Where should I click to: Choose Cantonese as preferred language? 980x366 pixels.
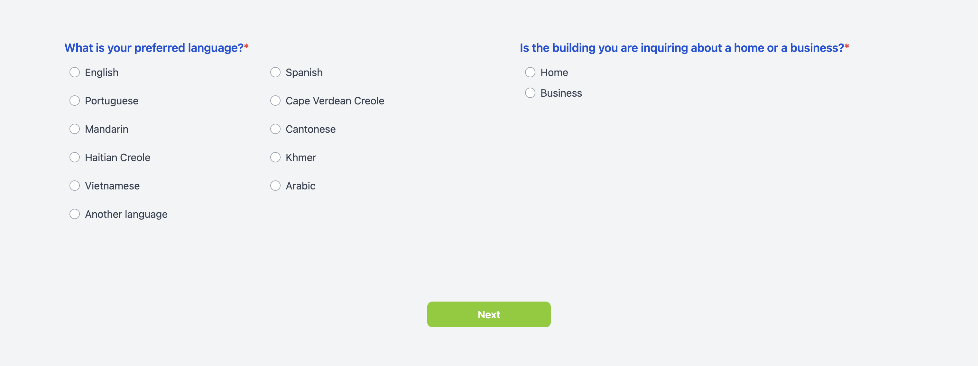click(x=275, y=129)
